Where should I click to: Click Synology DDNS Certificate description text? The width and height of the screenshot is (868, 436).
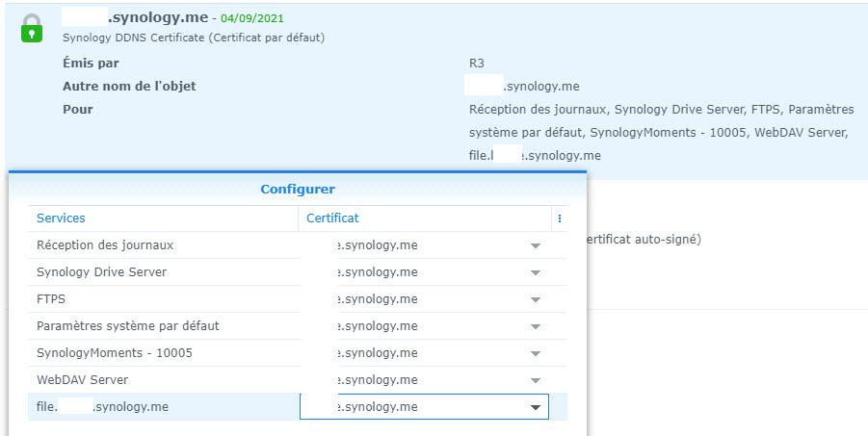tap(194, 38)
